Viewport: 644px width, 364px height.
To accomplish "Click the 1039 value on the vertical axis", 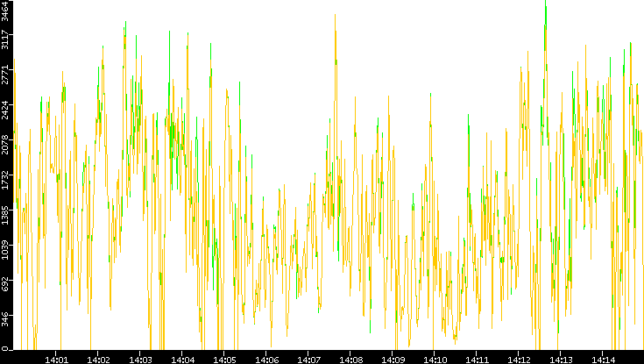I will coord(5,249).
